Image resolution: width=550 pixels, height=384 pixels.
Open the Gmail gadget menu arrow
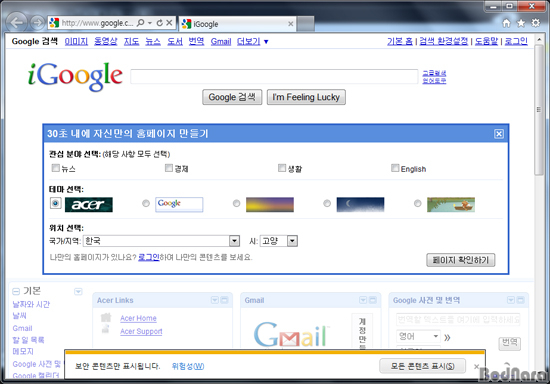[363, 300]
